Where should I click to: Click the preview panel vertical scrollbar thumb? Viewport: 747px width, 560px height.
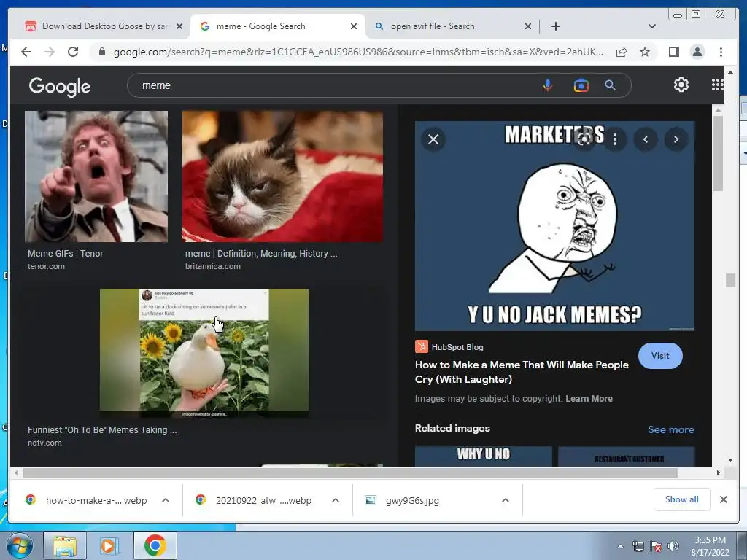[x=718, y=152]
